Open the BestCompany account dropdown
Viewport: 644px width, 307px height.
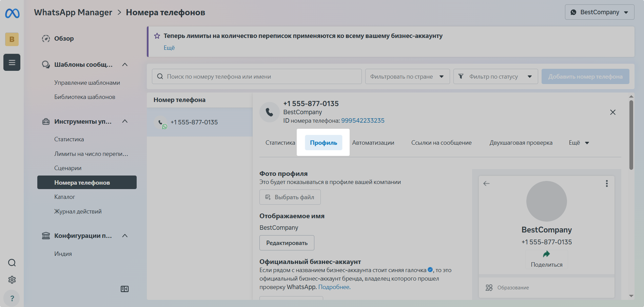(x=600, y=12)
